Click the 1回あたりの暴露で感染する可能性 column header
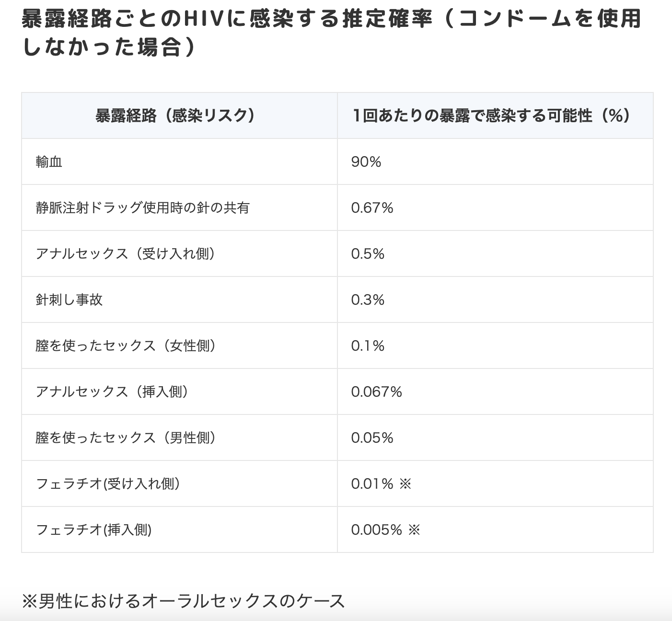The image size is (672, 621). pyautogui.click(x=491, y=116)
